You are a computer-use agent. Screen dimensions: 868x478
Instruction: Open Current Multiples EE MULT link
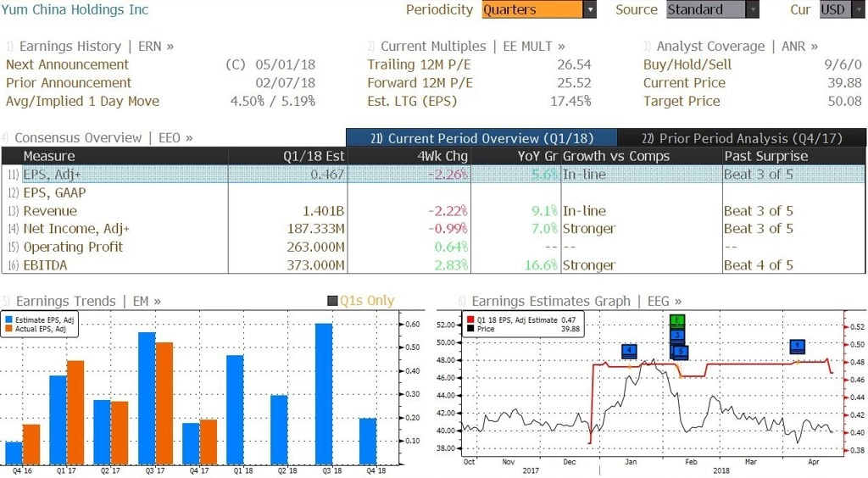click(467, 46)
